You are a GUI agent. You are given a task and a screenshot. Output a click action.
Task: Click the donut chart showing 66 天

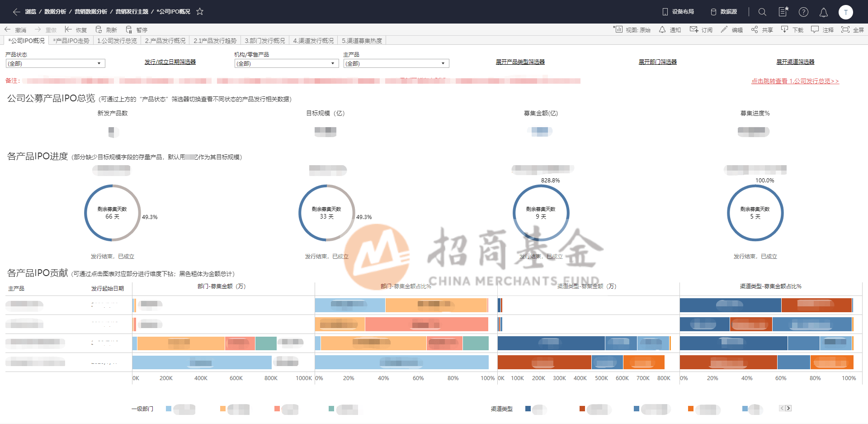[113, 213]
